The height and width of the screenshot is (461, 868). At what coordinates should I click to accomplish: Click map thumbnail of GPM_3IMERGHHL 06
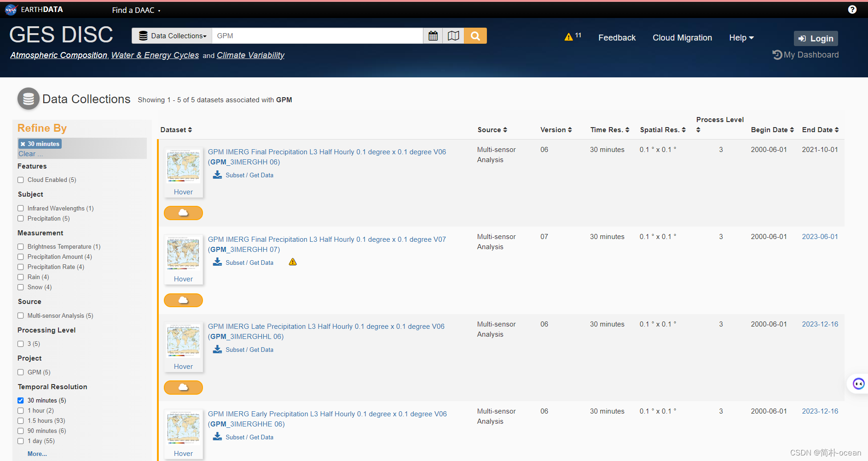coord(183,340)
